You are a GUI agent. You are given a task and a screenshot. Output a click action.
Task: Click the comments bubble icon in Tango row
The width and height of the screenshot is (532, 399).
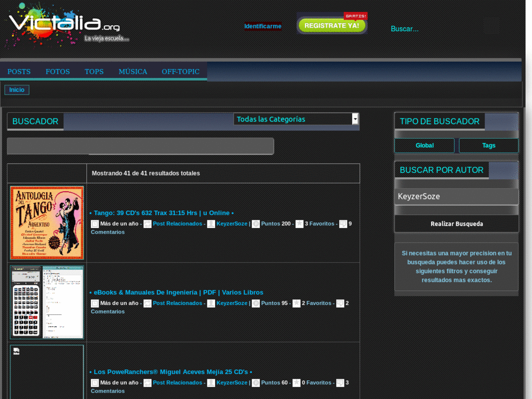click(343, 224)
